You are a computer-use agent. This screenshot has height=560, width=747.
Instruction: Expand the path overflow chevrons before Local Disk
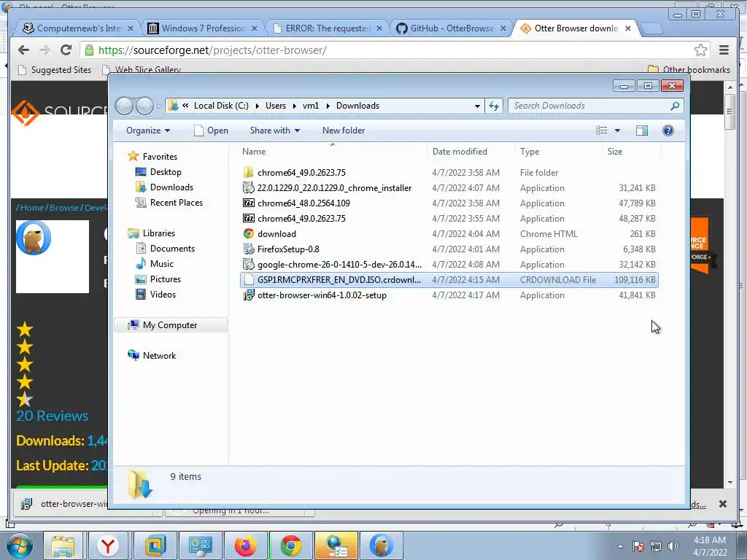coord(185,105)
